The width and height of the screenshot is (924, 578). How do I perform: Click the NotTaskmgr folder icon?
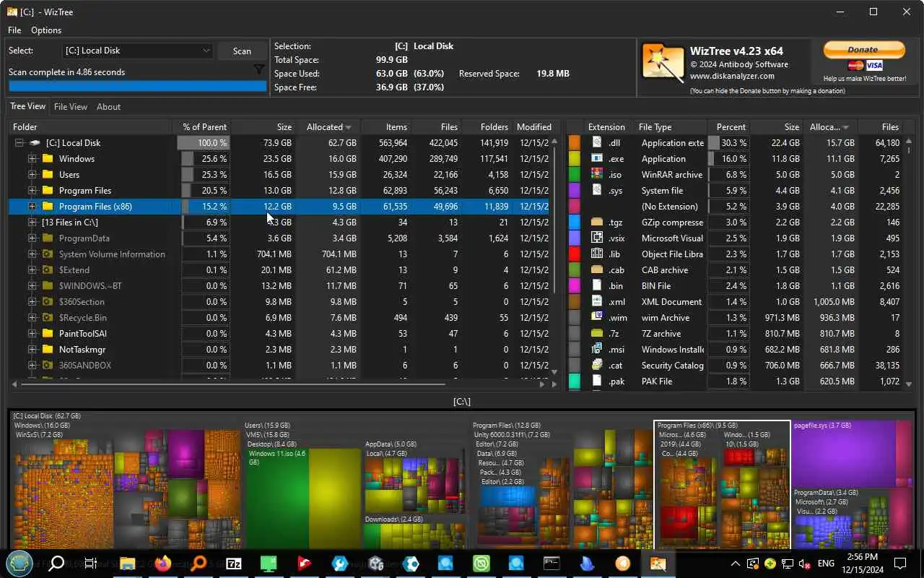coord(48,350)
